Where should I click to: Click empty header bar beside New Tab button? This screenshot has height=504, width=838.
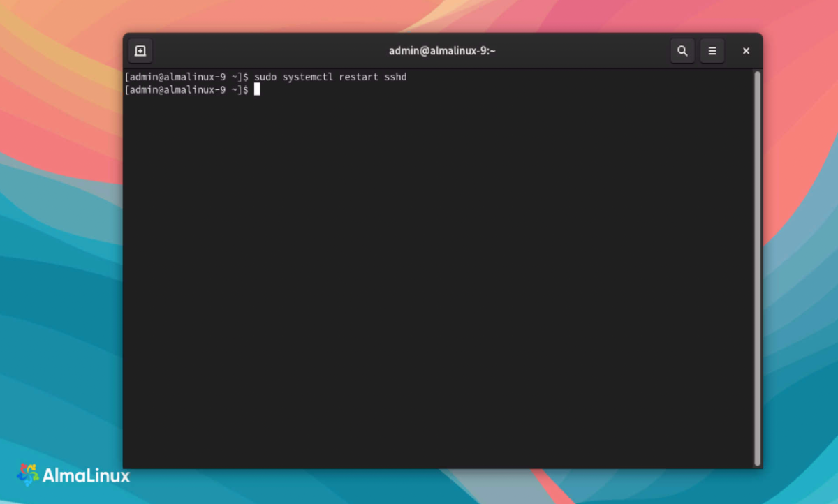click(265, 51)
